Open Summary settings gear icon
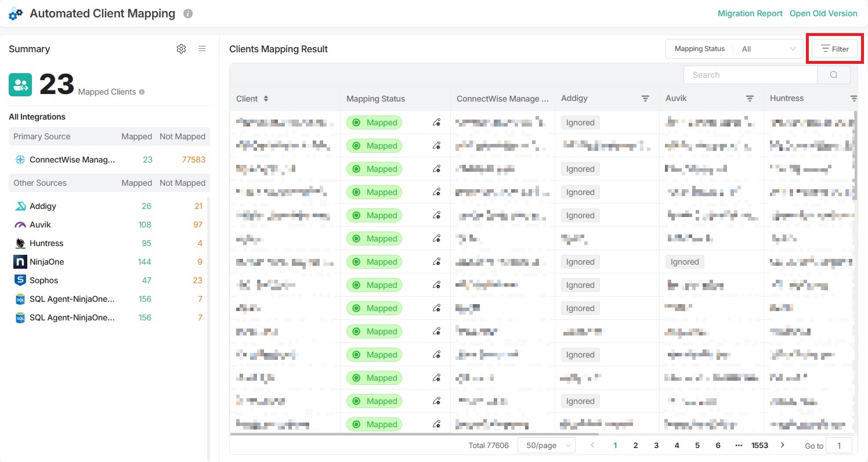The height and width of the screenshot is (462, 868). point(181,49)
